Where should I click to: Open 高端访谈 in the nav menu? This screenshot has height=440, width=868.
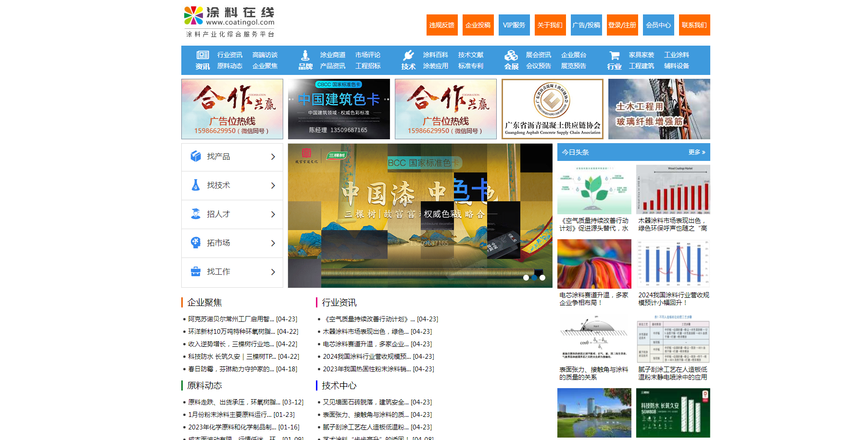coord(265,55)
